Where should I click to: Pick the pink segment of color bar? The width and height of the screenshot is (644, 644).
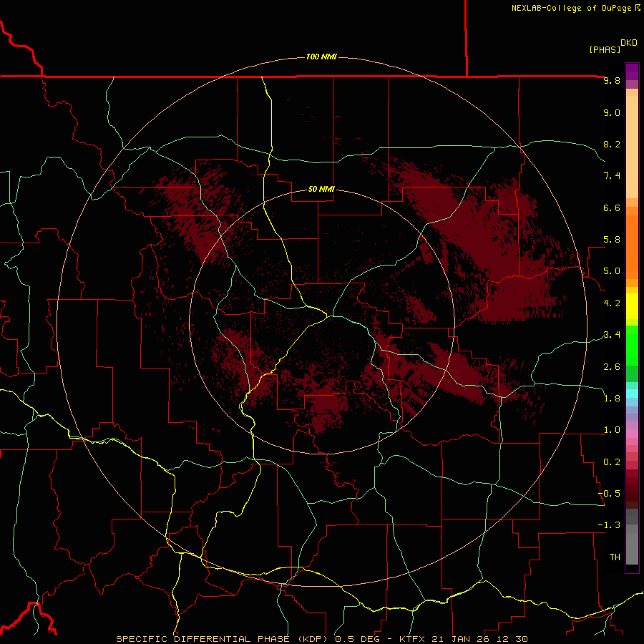(x=632, y=434)
